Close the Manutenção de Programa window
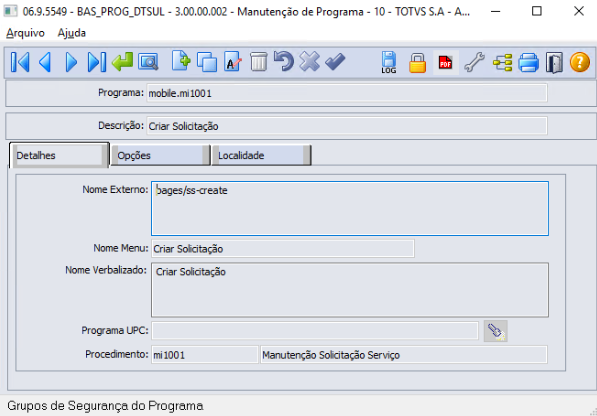This screenshot has height=416, width=597. (x=579, y=11)
